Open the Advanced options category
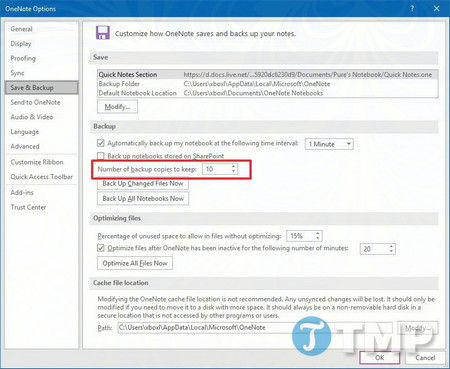Image resolution: width=450 pixels, height=369 pixels. click(x=42, y=146)
